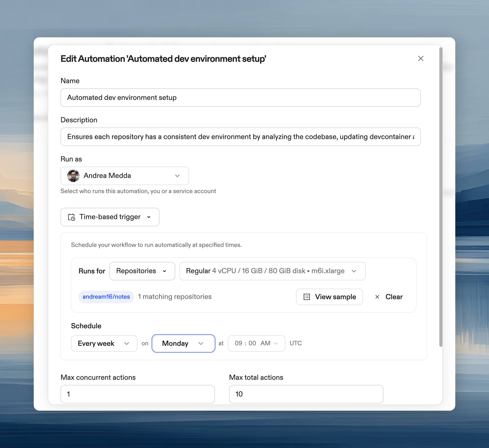
Task: Open the Every week schedule dropdown
Action: tap(104, 343)
